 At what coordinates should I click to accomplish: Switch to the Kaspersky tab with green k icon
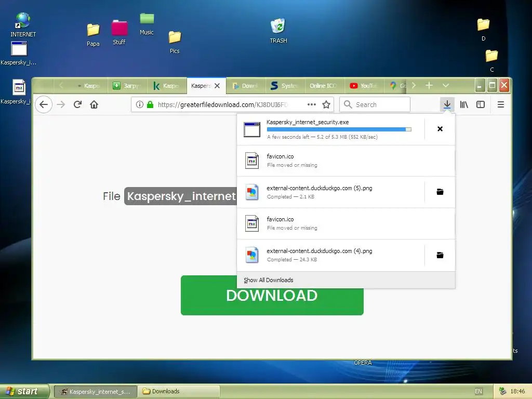167,86
